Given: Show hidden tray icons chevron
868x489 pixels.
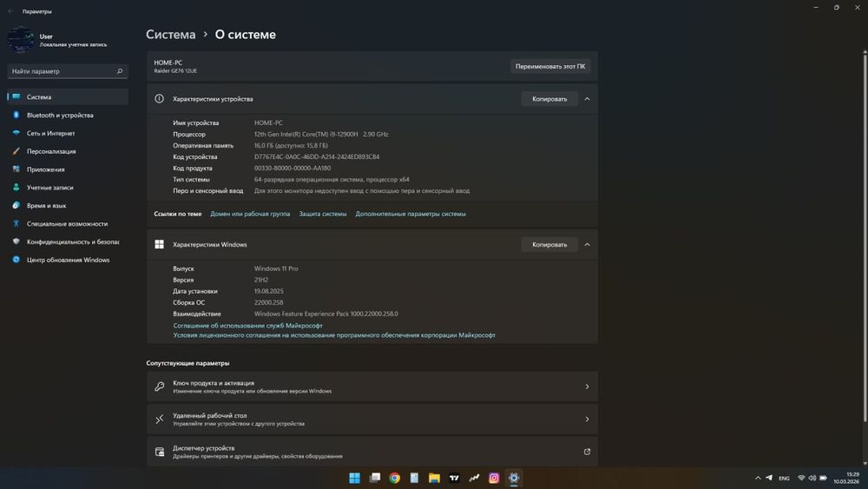Looking at the screenshot, I should (x=758, y=478).
